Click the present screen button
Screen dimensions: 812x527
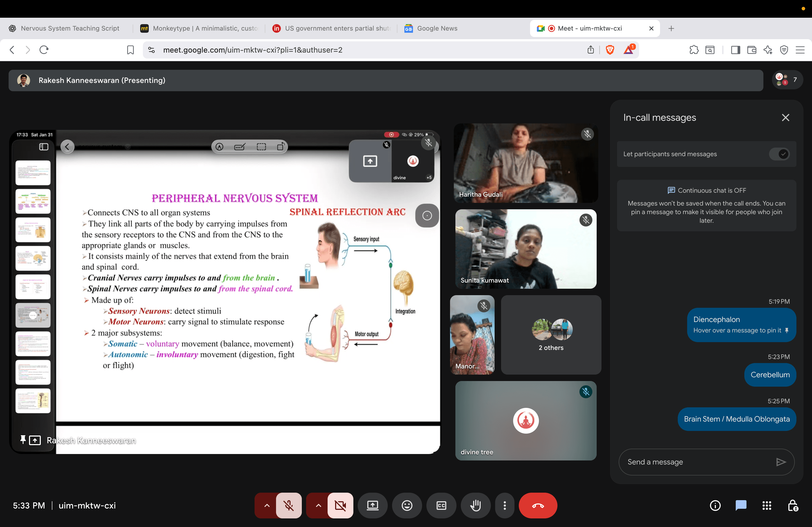[x=372, y=505]
